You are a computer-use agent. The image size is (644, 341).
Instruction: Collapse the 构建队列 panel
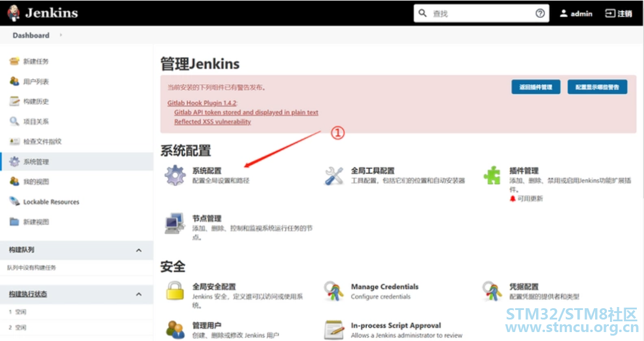[x=139, y=250]
